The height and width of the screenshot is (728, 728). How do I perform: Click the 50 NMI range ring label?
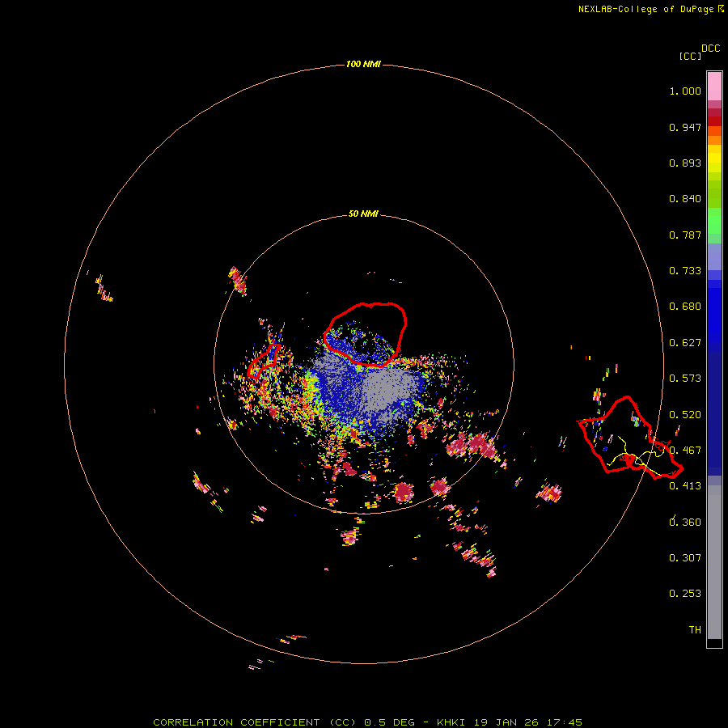point(363,214)
